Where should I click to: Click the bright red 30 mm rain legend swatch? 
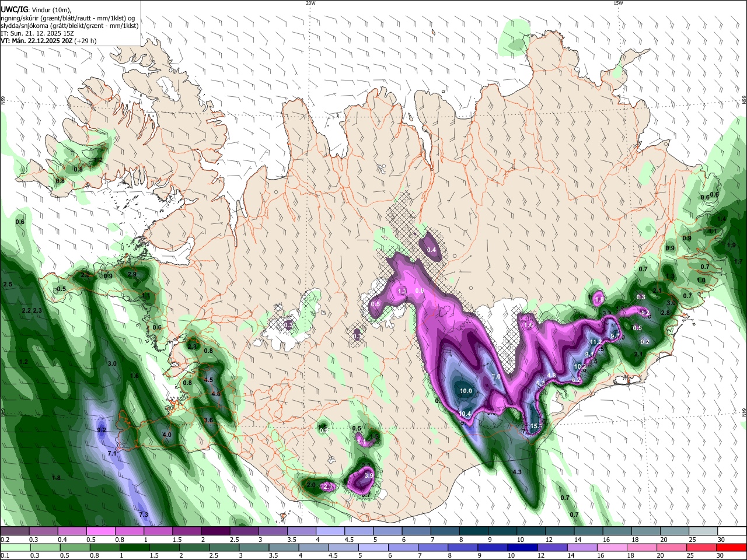coord(731,547)
